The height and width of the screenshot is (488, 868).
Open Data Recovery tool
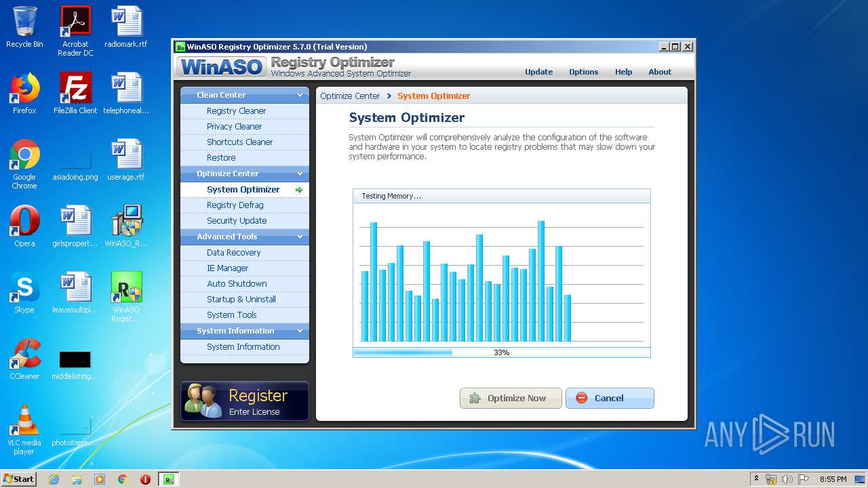245,253
